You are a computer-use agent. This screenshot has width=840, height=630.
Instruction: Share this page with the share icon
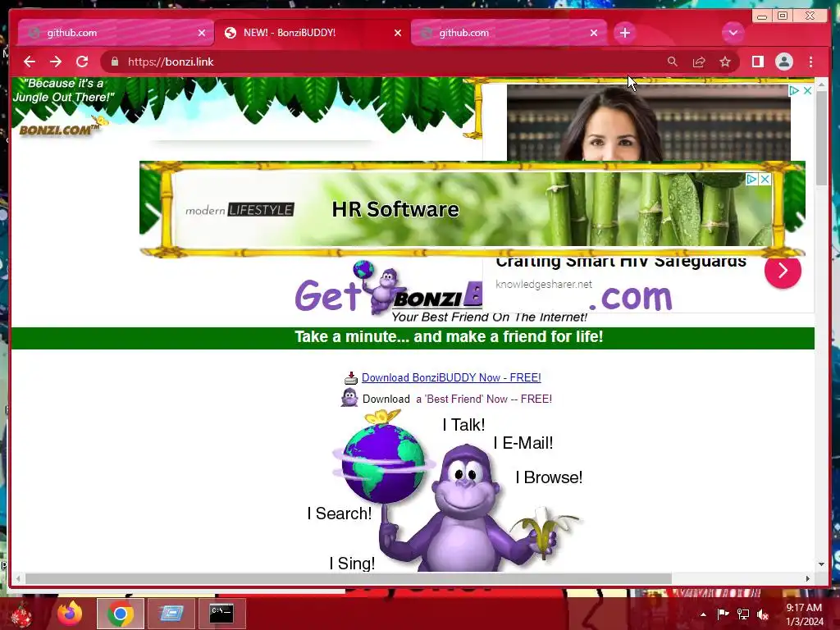tap(699, 62)
